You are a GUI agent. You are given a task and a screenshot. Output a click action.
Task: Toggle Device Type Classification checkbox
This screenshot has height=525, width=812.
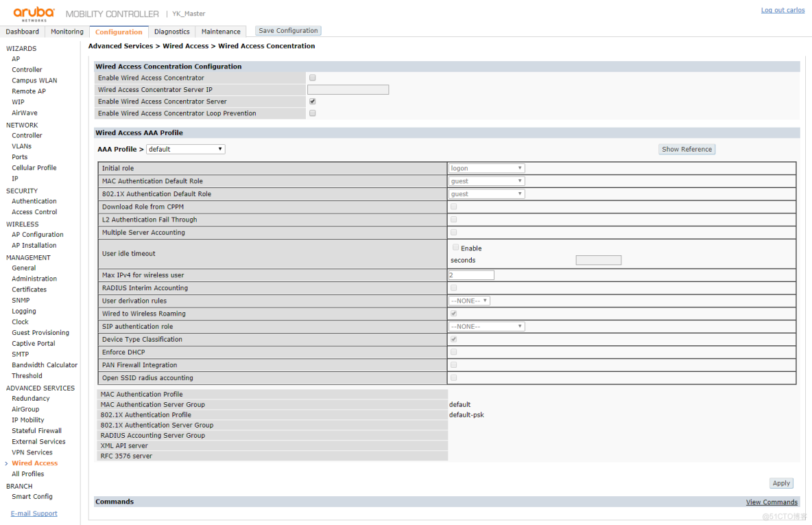click(453, 339)
